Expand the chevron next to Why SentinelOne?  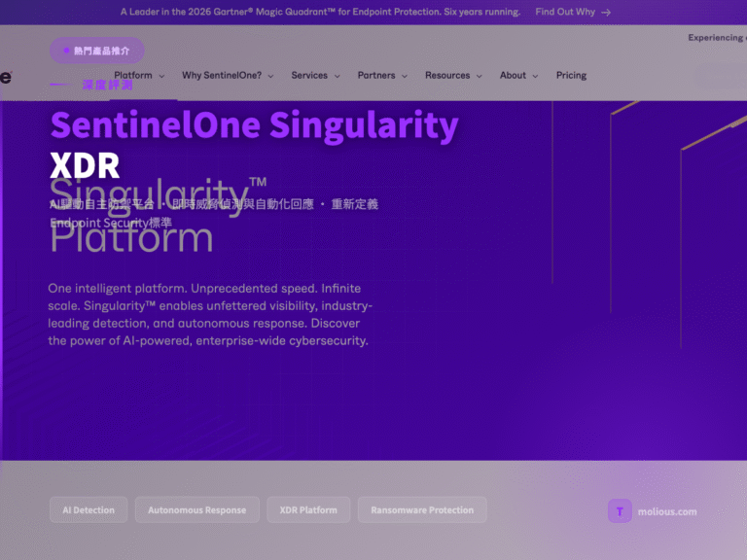coord(270,76)
